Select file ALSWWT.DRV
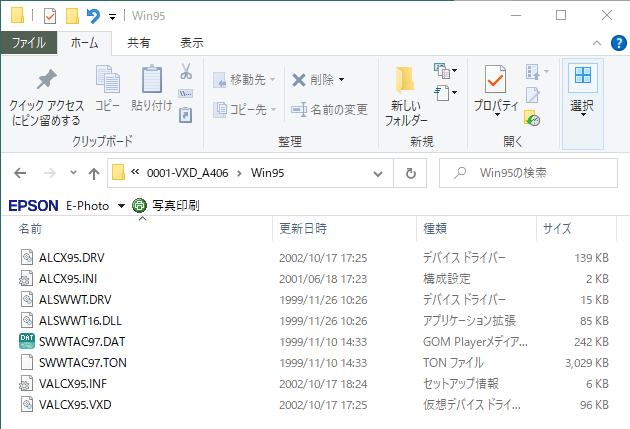The image size is (630, 429). click(75, 299)
